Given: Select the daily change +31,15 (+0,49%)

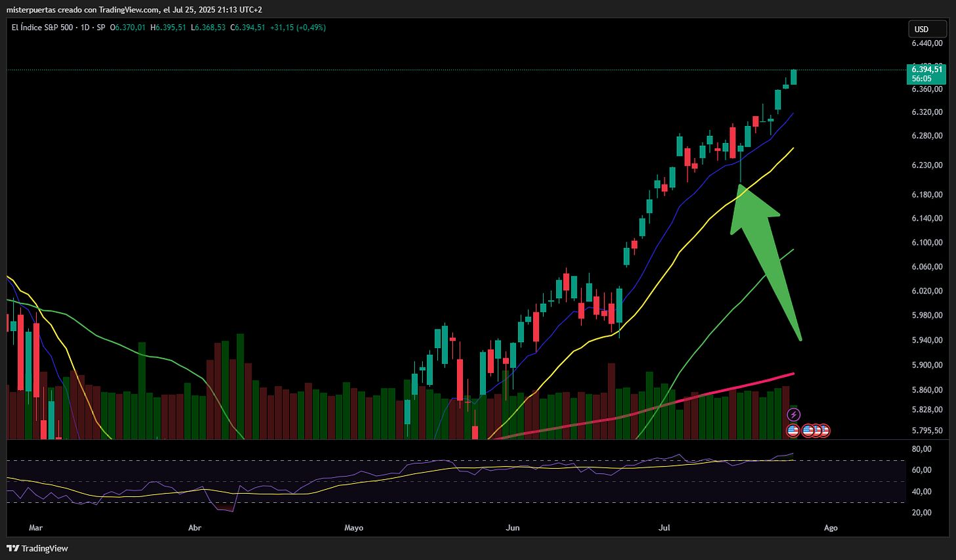Looking at the screenshot, I should click(298, 28).
